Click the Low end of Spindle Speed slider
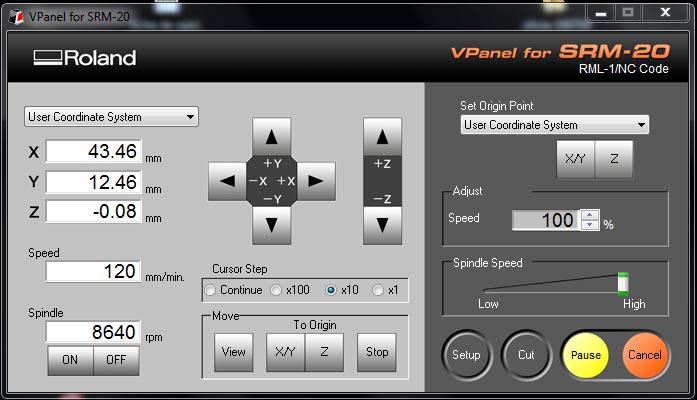The image size is (697, 400). point(488,304)
